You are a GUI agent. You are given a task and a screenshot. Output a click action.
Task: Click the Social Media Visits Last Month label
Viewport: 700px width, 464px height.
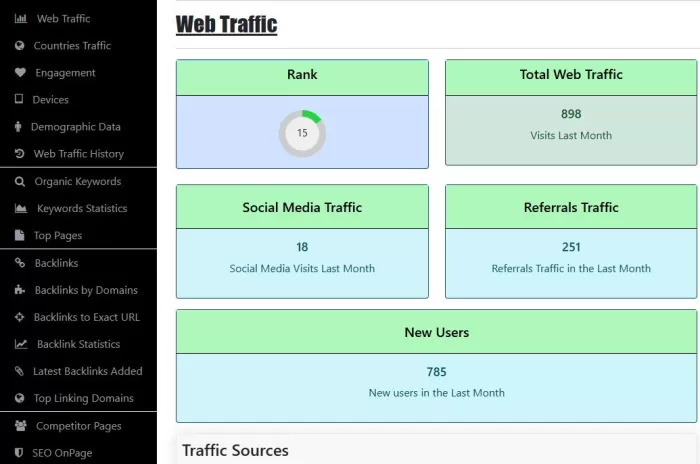(302, 268)
